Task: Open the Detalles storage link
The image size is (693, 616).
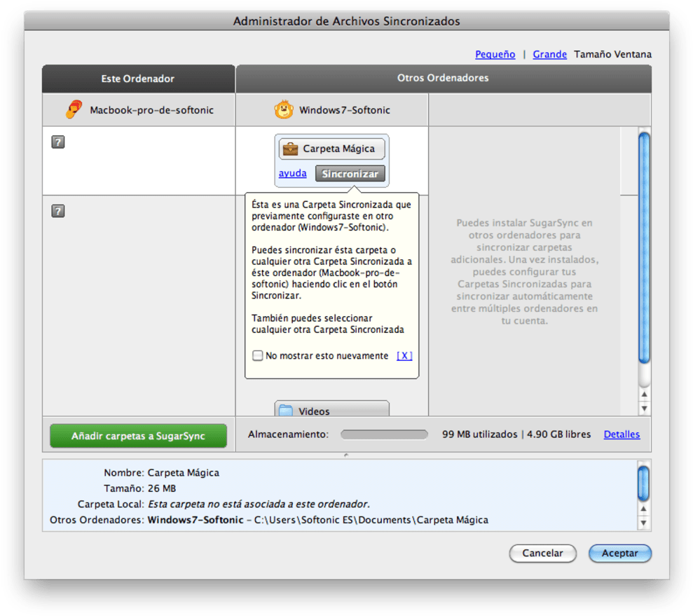Action: tap(622, 434)
